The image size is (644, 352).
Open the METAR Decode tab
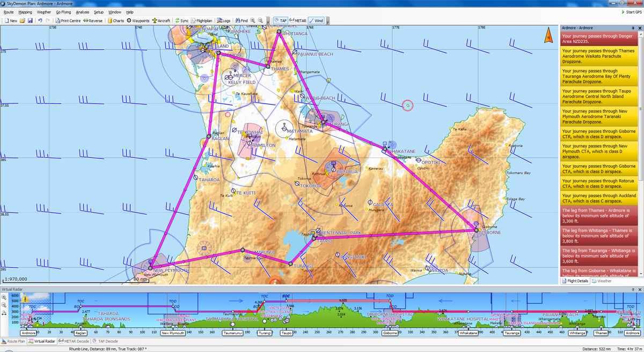click(x=74, y=341)
